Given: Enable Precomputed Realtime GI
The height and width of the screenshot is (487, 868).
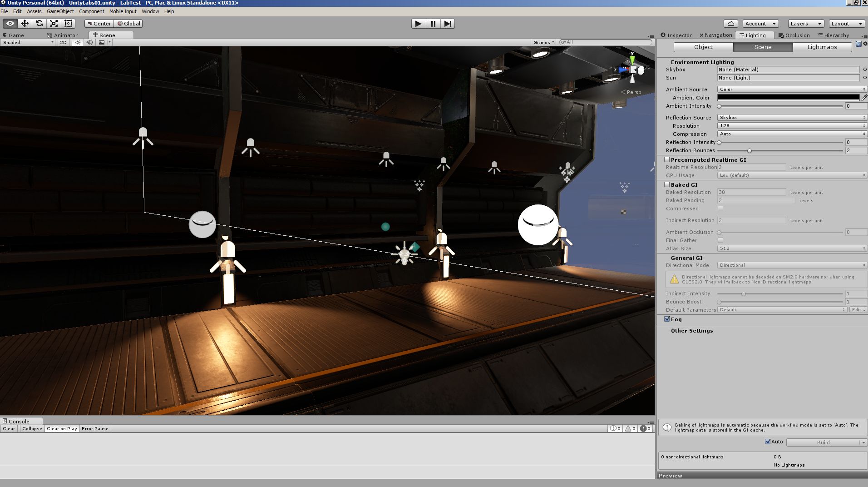Looking at the screenshot, I should click(x=667, y=159).
